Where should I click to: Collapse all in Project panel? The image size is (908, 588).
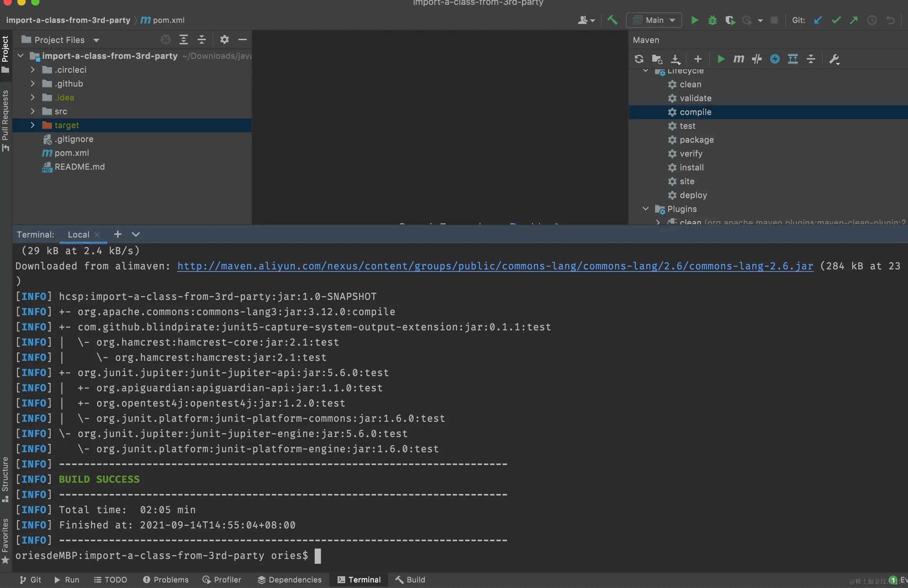pyautogui.click(x=201, y=40)
